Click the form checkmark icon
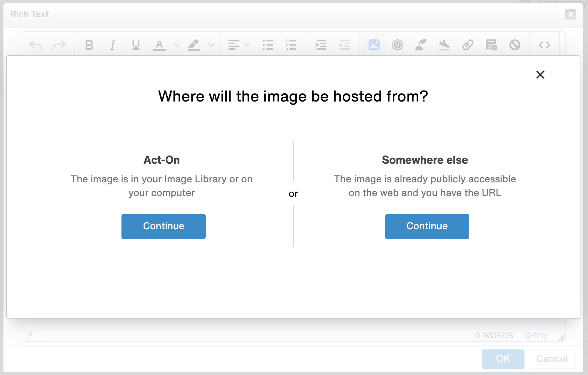588x375 pixels. (x=491, y=45)
